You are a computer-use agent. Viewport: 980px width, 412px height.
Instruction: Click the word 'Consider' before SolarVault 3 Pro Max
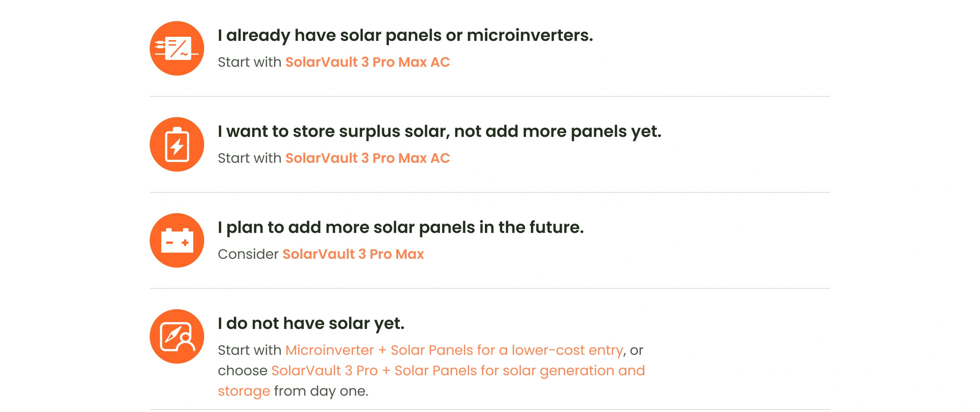pyautogui.click(x=248, y=254)
